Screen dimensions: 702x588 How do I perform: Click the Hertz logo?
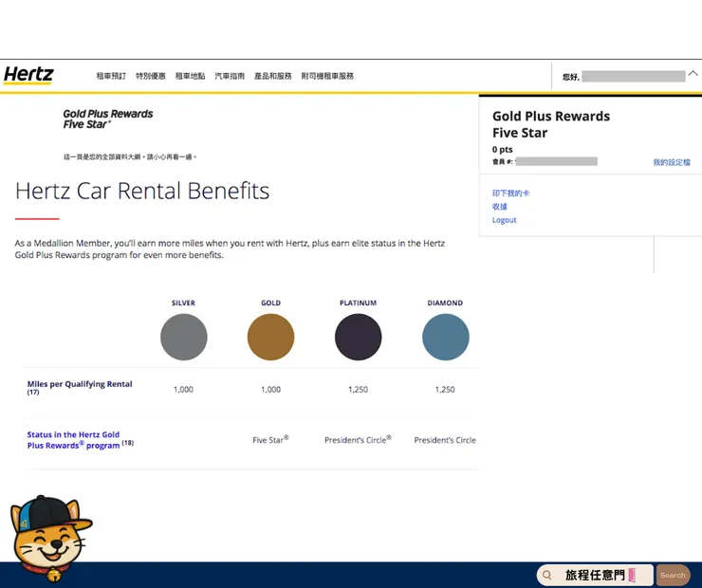pos(28,75)
